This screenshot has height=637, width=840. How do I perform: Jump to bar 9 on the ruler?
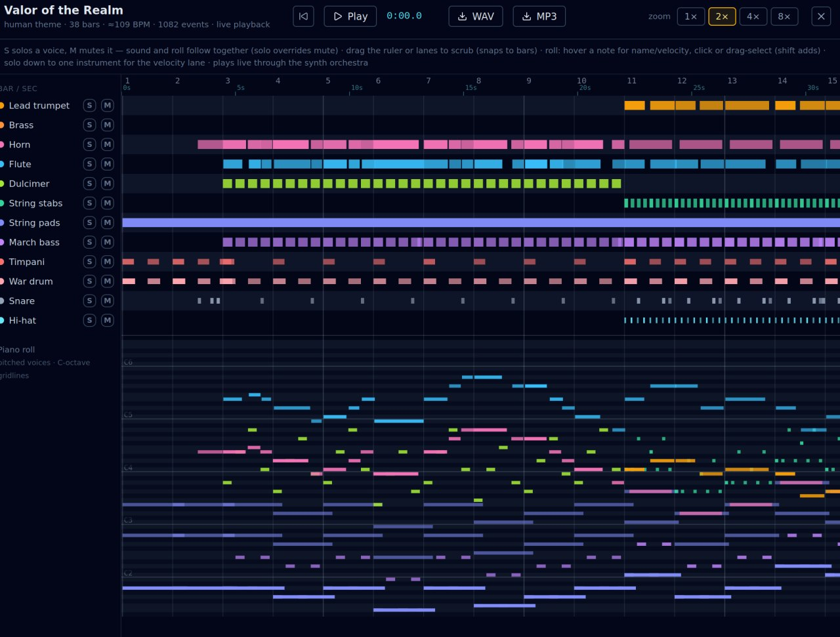click(x=529, y=81)
